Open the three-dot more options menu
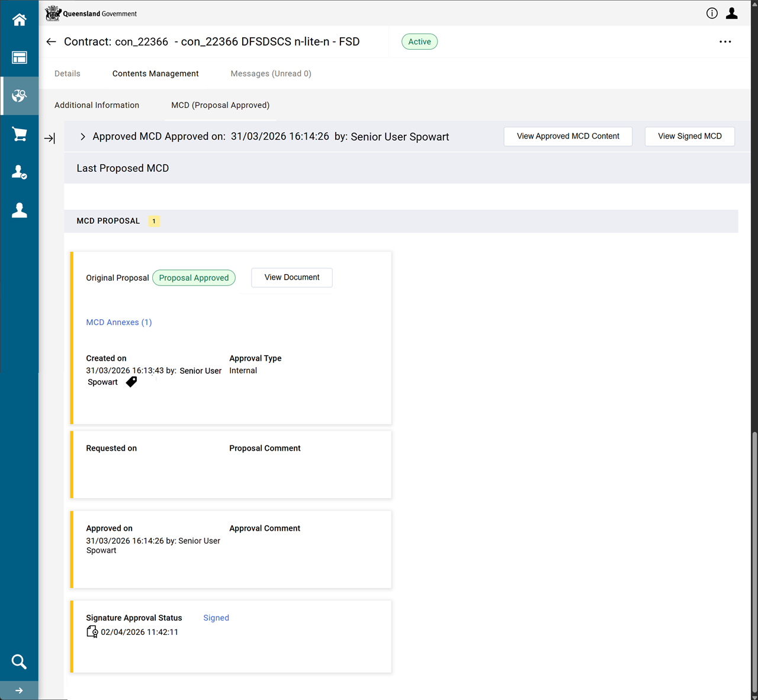758x700 pixels. 725,41
